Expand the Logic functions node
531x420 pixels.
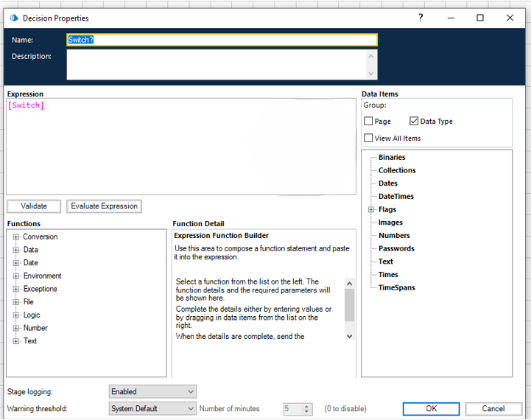tap(16, 315)
